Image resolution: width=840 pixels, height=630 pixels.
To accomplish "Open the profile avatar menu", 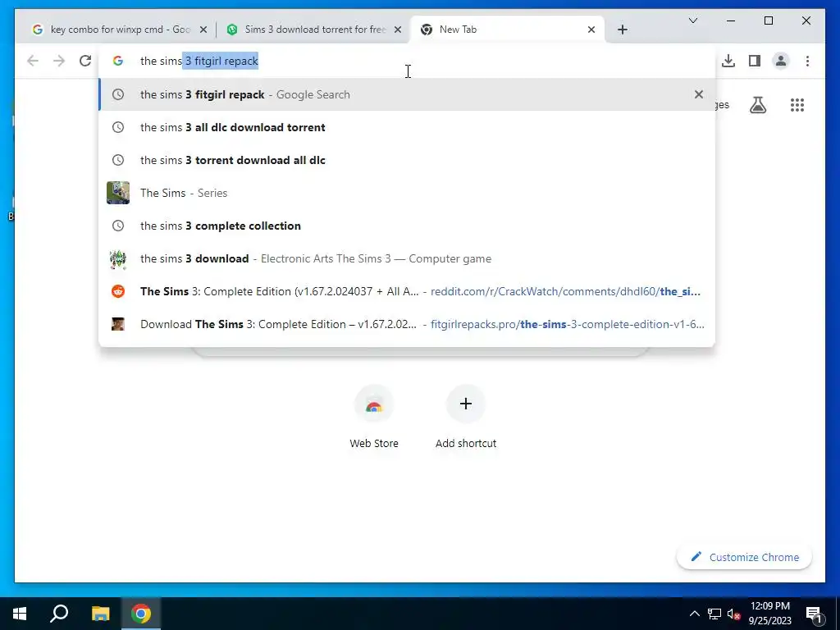I will pyautogui.click(x=781, y=61).
